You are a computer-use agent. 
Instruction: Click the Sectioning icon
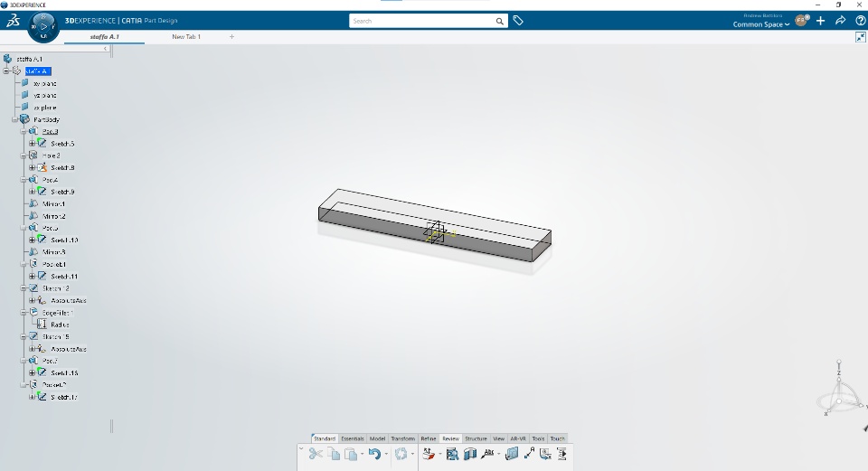(470, 454)
